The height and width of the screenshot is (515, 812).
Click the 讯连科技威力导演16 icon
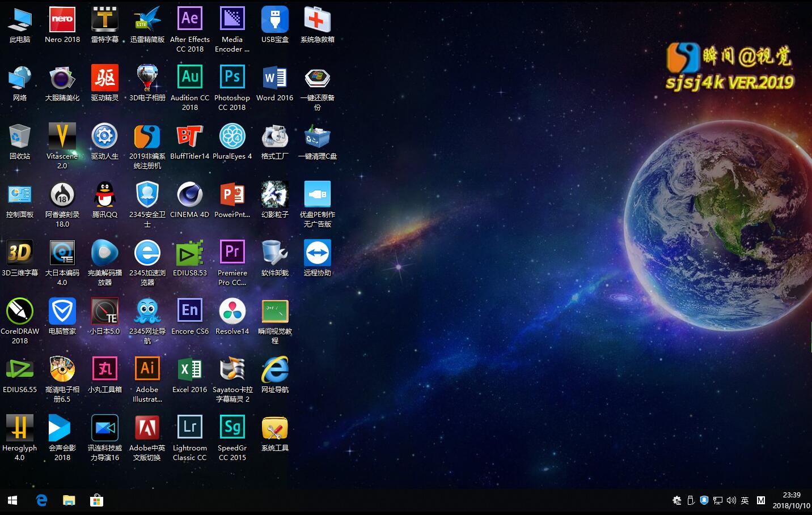point(105,428)
